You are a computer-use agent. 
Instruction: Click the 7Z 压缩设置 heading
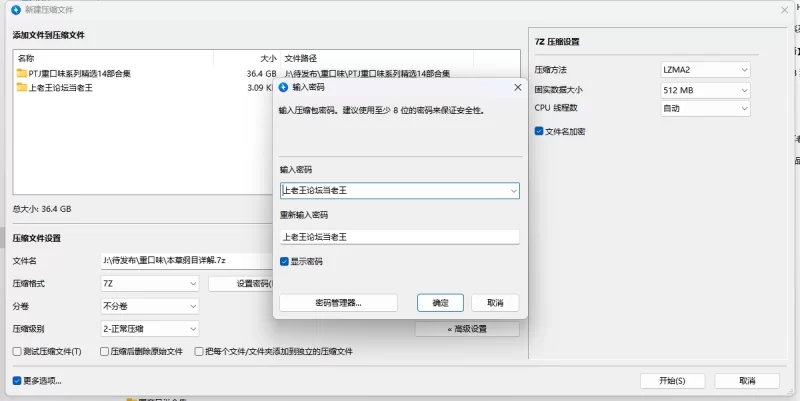(x=557, y=42)
